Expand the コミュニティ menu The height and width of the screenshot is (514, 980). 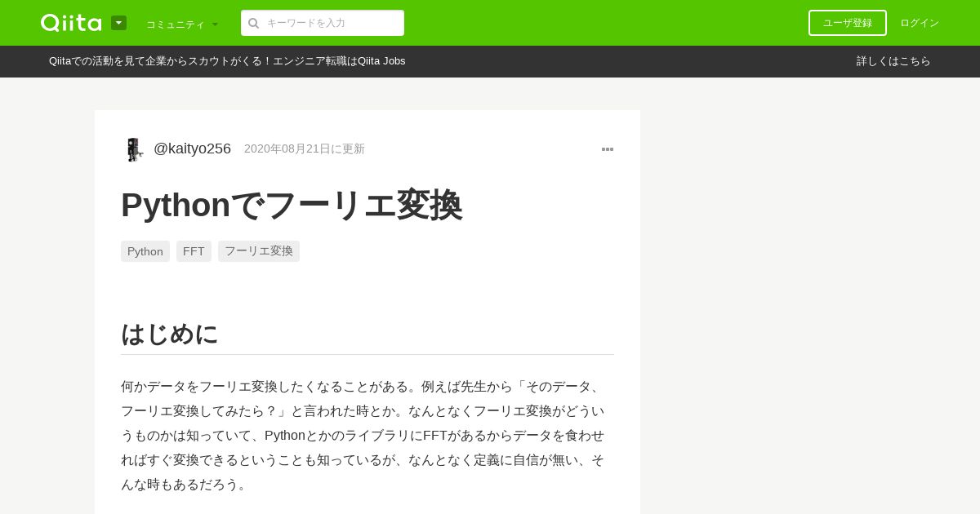182,24
